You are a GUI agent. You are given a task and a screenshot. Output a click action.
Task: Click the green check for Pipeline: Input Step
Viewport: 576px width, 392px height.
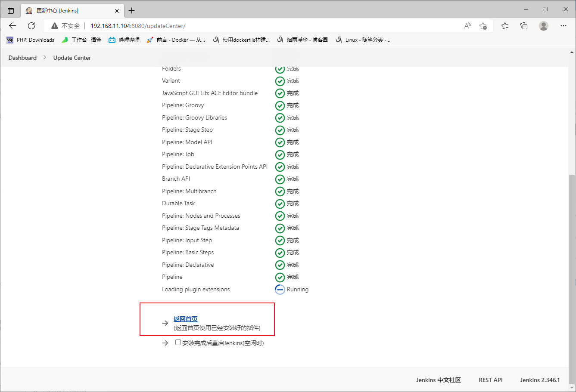280,241
